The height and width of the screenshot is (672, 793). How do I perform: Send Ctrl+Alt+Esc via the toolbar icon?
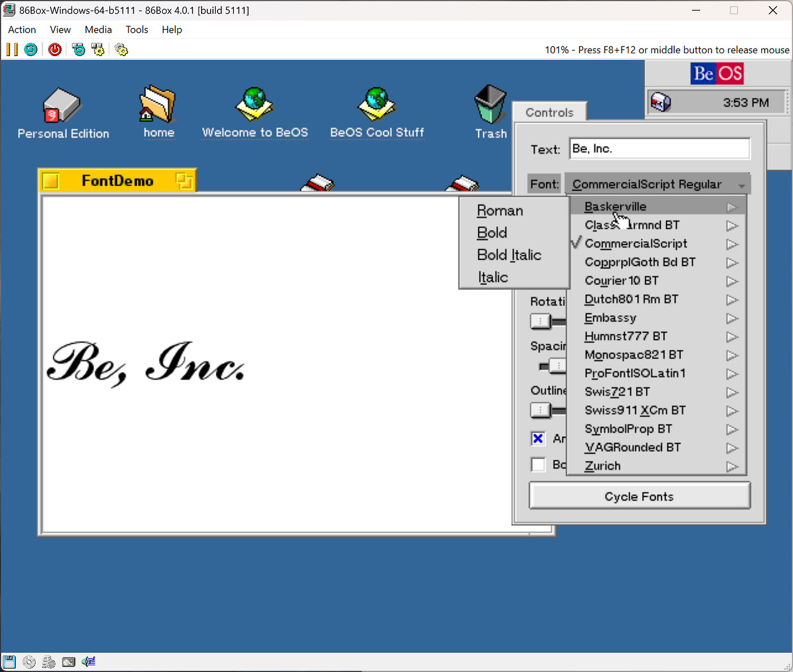[x=98, y=50]
